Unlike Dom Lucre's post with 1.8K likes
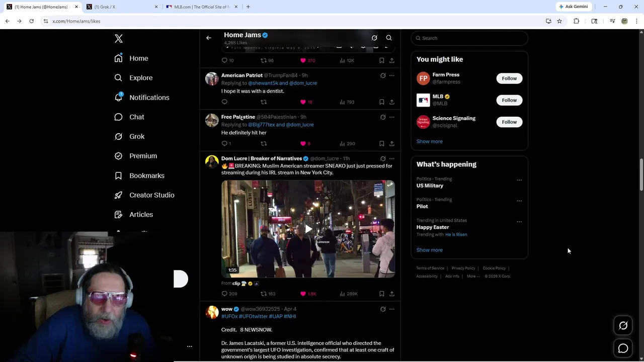Image resolution: width=644 pixels, height=362 pixels. click(x=308, y=294)
